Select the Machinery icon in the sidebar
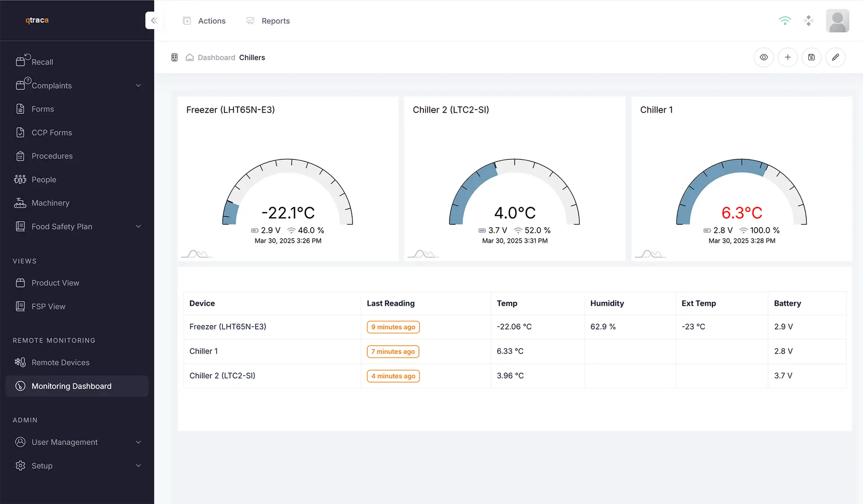The width and height of the screenshot is (863, 504). [x=21, y=203]
